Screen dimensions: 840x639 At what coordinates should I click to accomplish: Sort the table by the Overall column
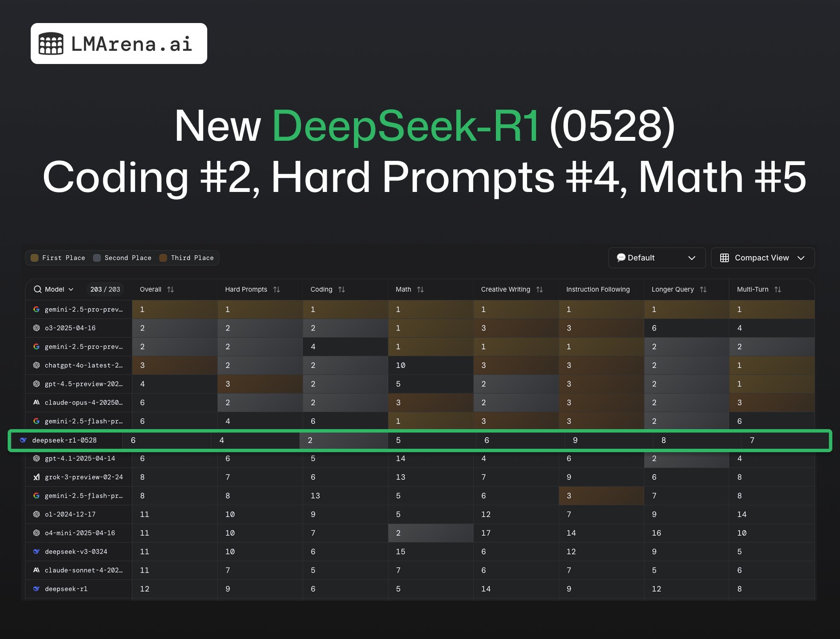tap(171, 289)
